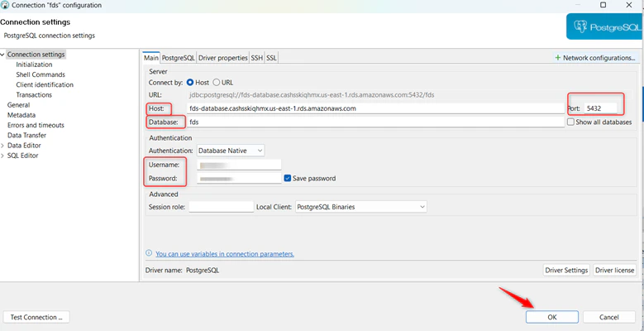The width and height of the screenshot is (644, 331).
Task: Open Driver Settings
Action: click(x=566, y=270)
